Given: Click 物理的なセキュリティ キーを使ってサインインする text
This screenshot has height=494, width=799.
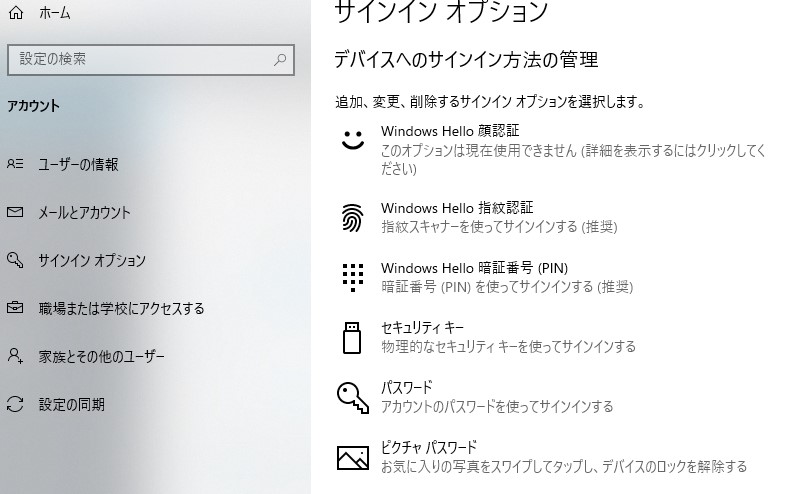Looking at the screenshot, I should click(x=509, y=347).
